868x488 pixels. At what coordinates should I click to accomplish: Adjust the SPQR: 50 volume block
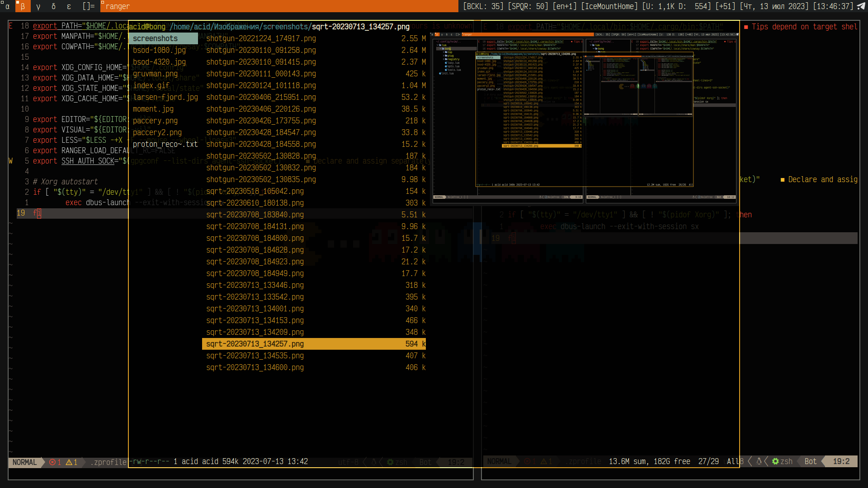tap(527, 6)
